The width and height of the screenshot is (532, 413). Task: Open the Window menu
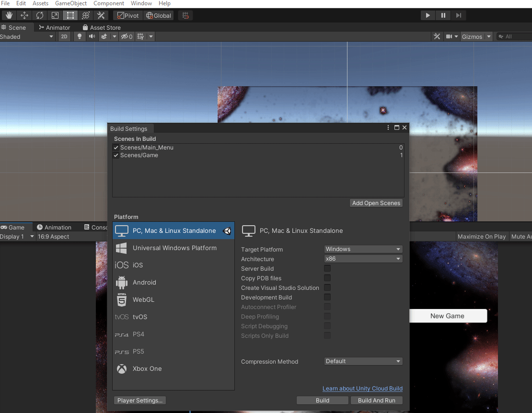click(141, 3)
